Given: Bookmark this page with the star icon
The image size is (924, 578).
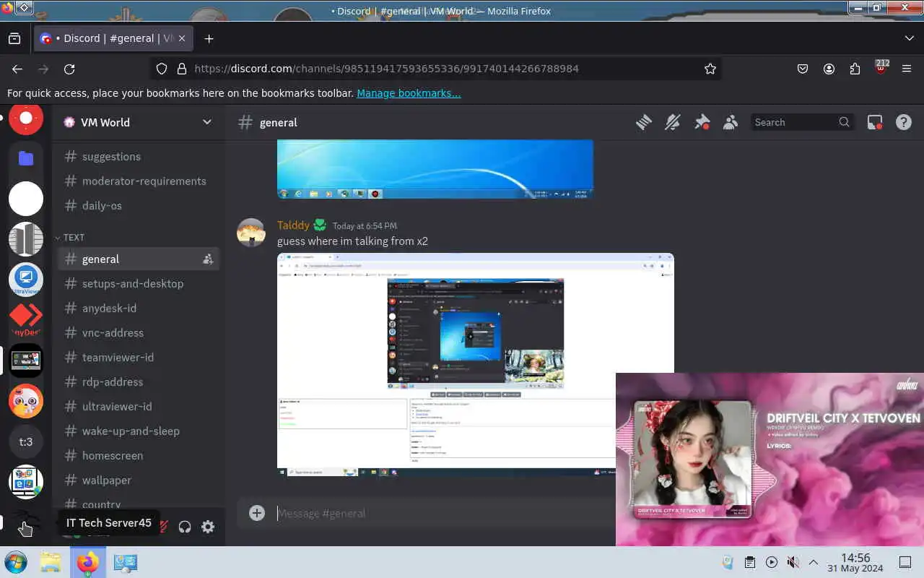Looking at the screenshot, I should coord(710,69).
